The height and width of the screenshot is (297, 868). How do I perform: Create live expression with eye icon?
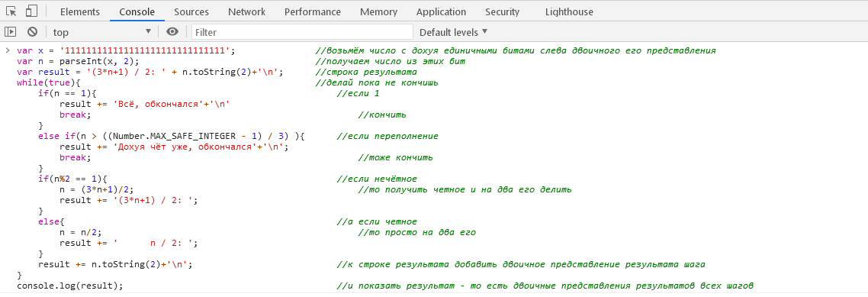(x=172, y=32)
